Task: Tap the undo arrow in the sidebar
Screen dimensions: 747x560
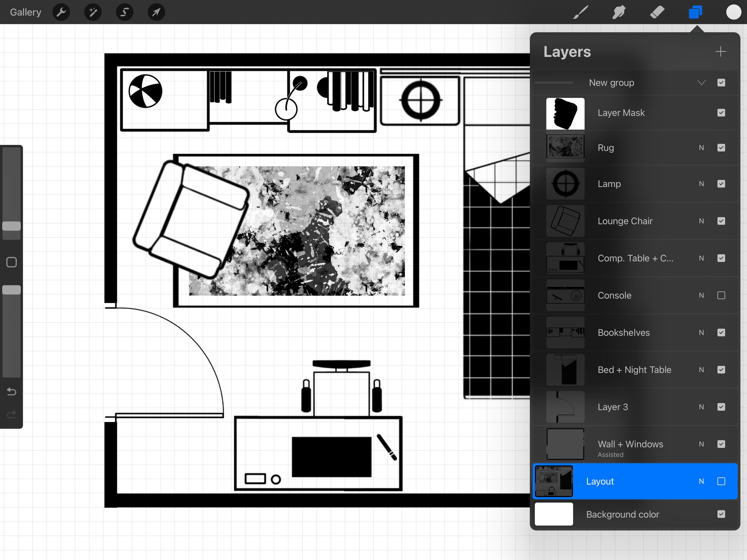Action: pyautogui.click(x=11, y=392)
